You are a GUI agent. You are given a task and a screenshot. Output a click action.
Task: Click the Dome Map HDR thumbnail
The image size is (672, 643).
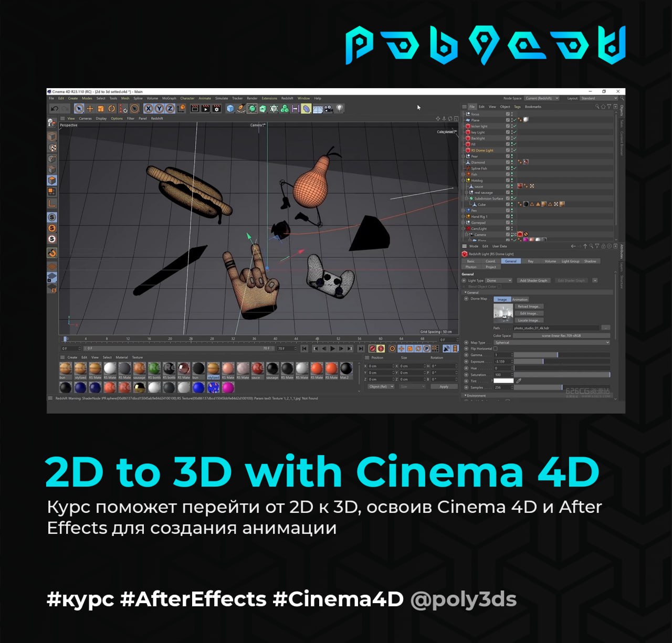click(503, 313)
